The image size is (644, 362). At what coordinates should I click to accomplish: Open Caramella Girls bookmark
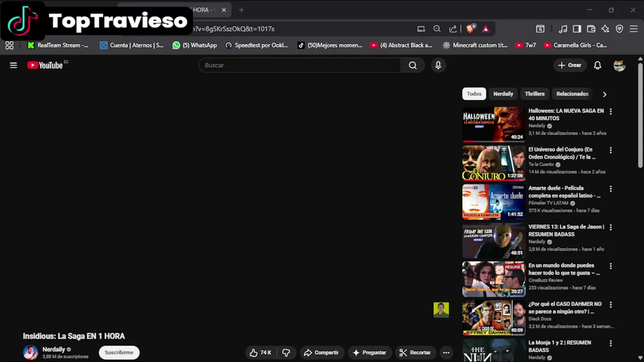point(576,45)
